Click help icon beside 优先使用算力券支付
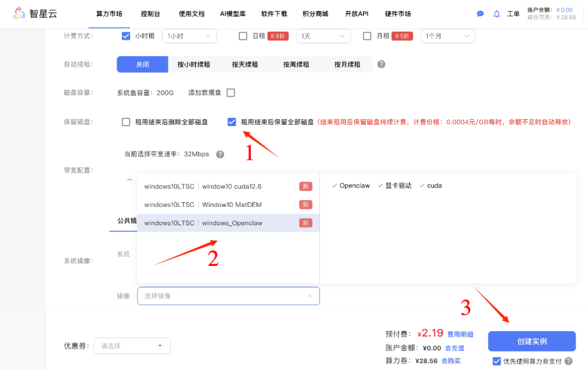Screen dimensions: 588x370 (x=569, y=361)
